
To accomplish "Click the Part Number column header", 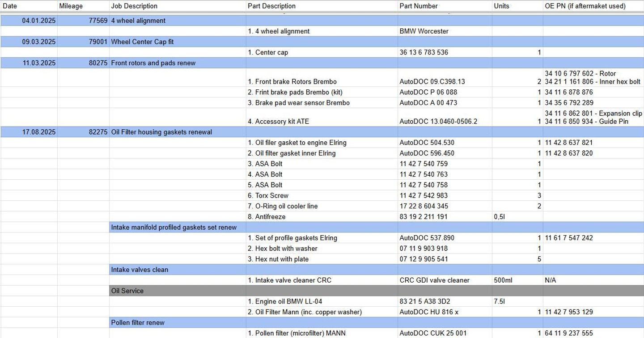I will pos(419,6).
